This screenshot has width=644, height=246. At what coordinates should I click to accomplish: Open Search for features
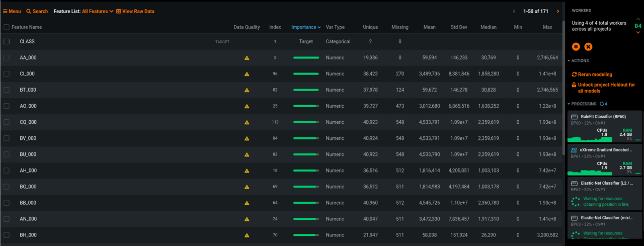pos(37,11)
